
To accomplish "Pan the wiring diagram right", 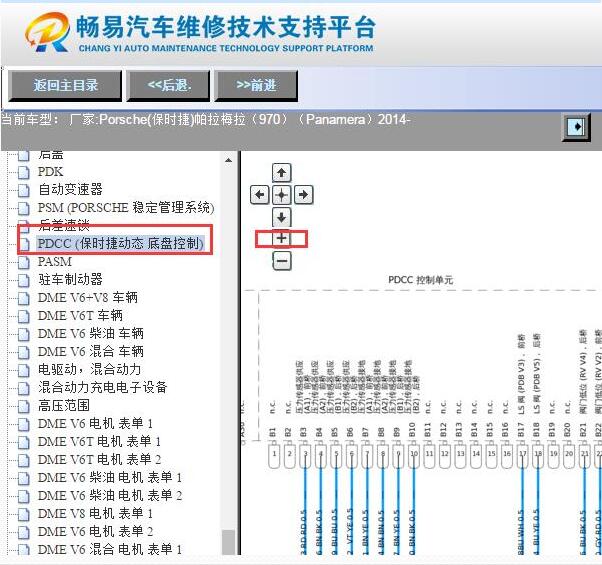I will [x=303, y=195].
